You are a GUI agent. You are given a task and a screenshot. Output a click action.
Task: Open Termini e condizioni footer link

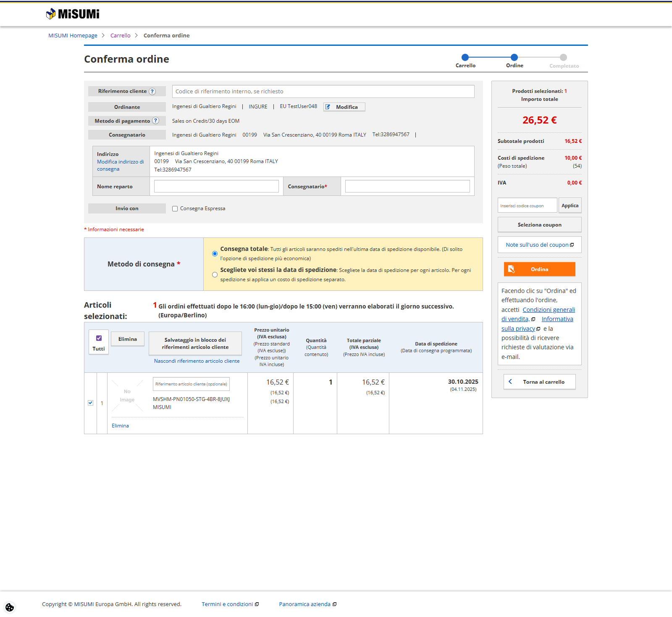coord(227,604)
